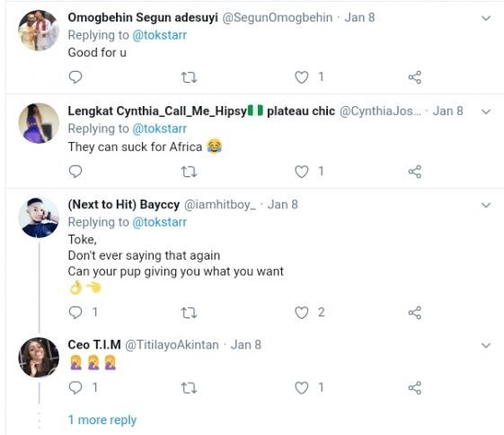The height and width of the screenshot is (435, 504).
Task: Retweet Lengkat Cynthia's tweet
Action: coord(189,172)
